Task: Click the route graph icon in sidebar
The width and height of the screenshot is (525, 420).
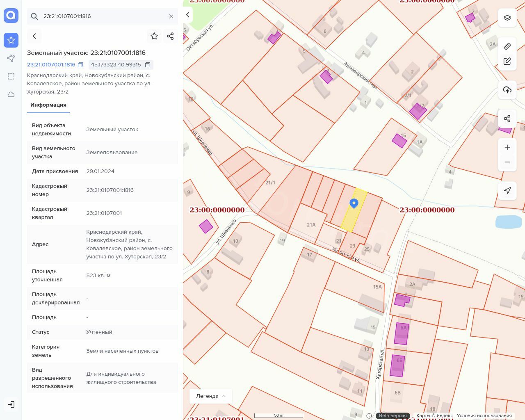Action: [11, 58]
